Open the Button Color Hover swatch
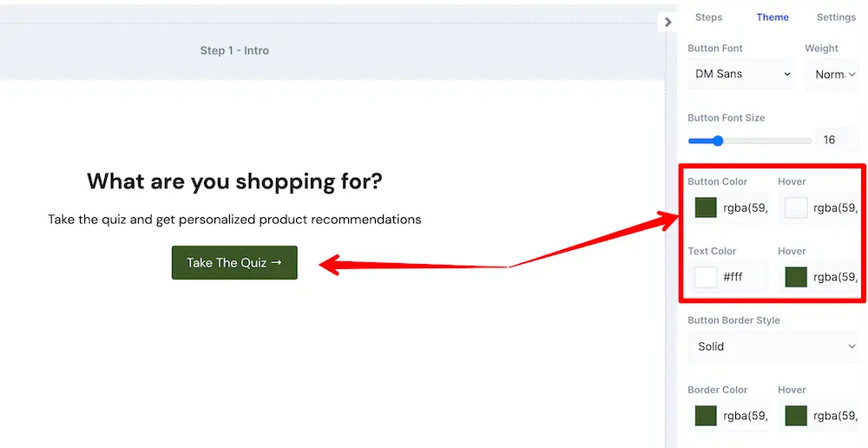Screen dimensions: 868x448 [796, 208]
